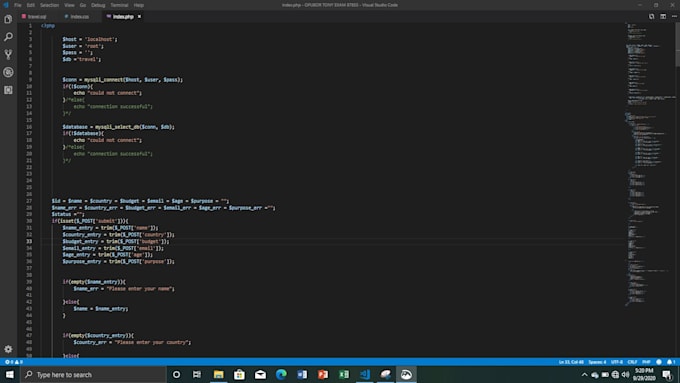
Task: Open the Search view in activity bar
Action: 8,37
